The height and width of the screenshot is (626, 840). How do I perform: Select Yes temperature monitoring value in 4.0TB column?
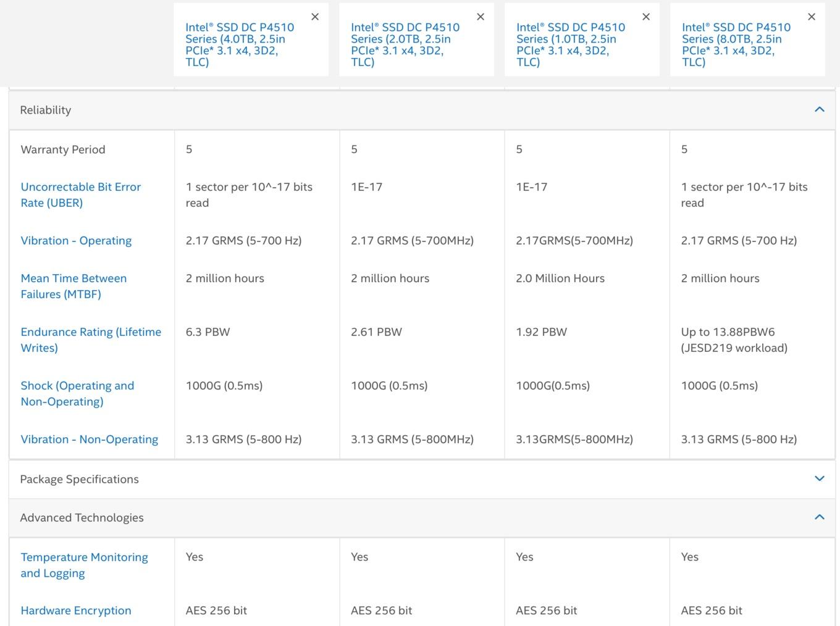pyautogui.click(x=194, y=556)
